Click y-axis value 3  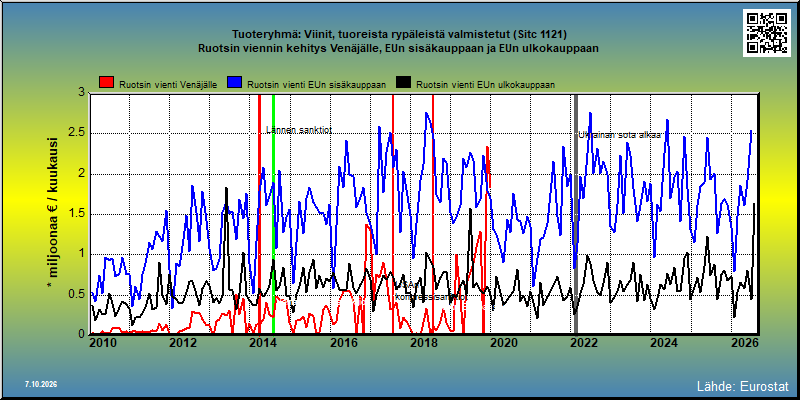[82, 92]
